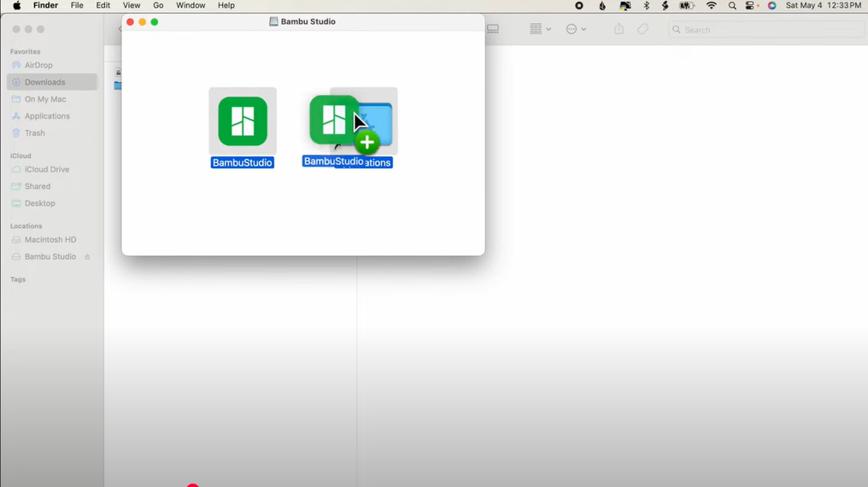Open Bluetooth status menu

point(646,5)
